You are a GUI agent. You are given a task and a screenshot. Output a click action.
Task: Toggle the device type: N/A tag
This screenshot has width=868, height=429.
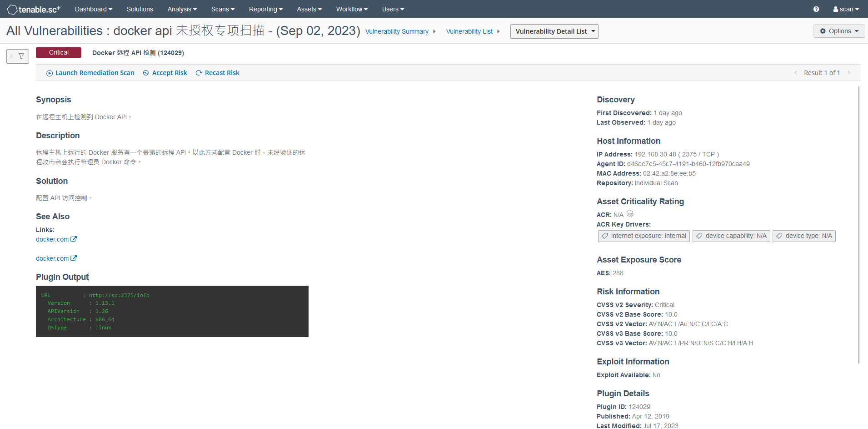[x=803, y=236]
